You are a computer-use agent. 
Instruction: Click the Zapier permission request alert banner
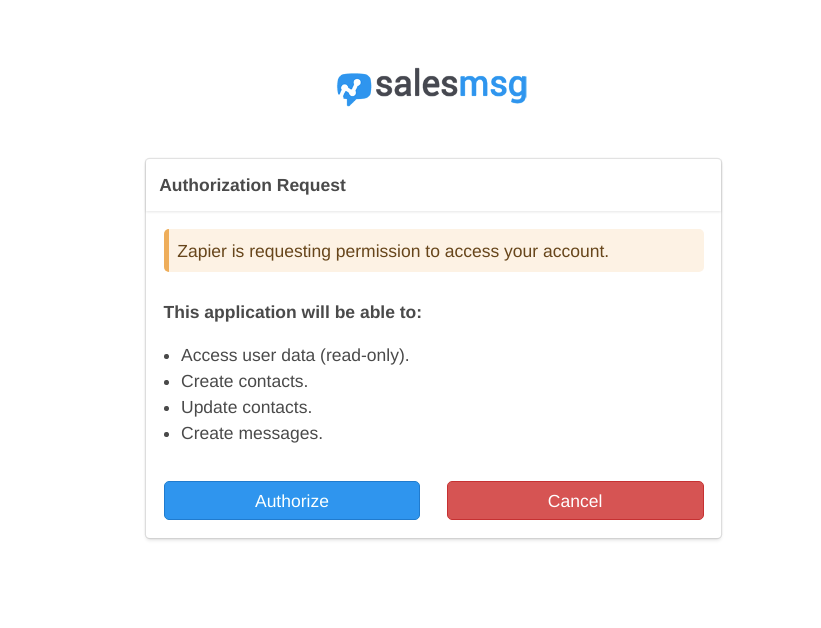point(434,251)
